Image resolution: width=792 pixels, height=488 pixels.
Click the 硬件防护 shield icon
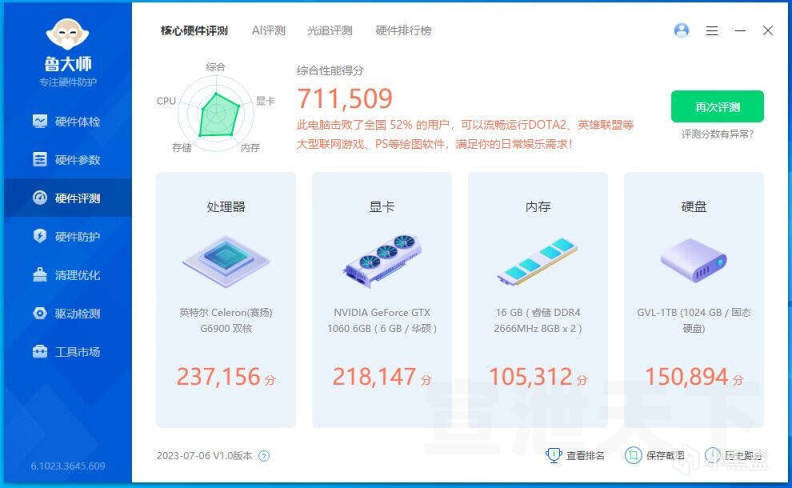coord(40,236)
